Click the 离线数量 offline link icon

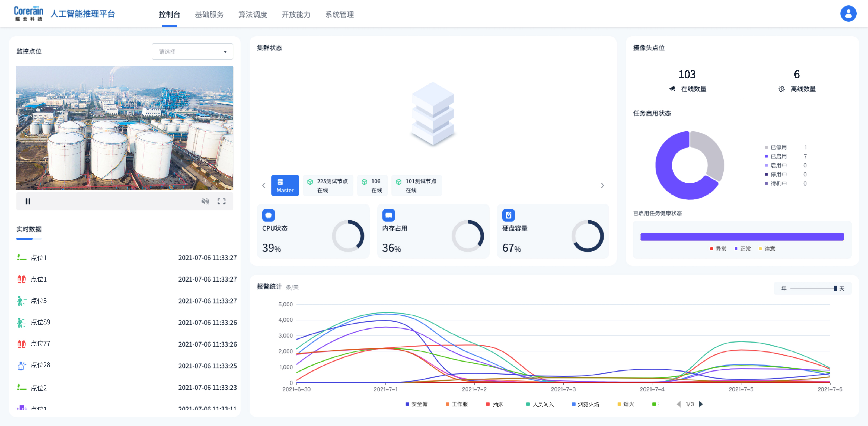tap(781, 89)
